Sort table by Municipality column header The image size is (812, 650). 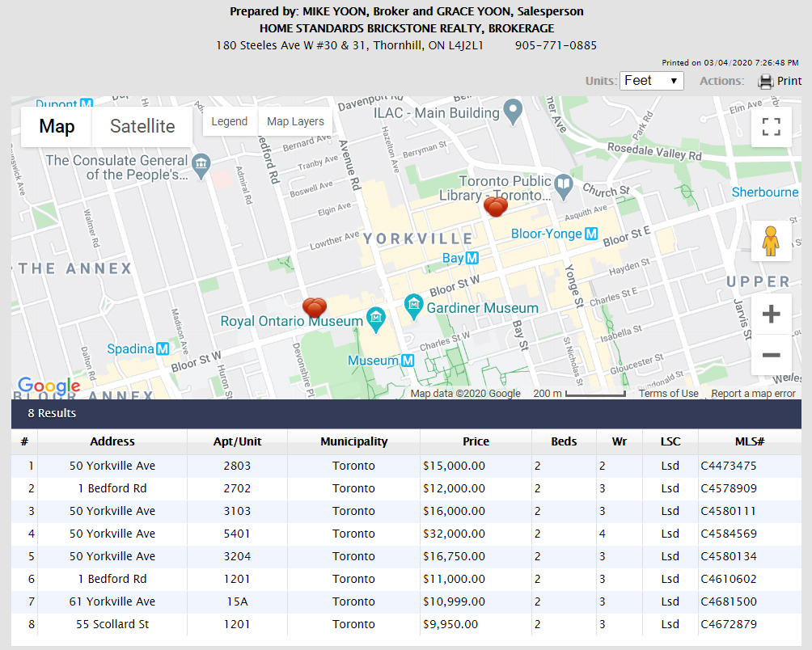[353, 441]
